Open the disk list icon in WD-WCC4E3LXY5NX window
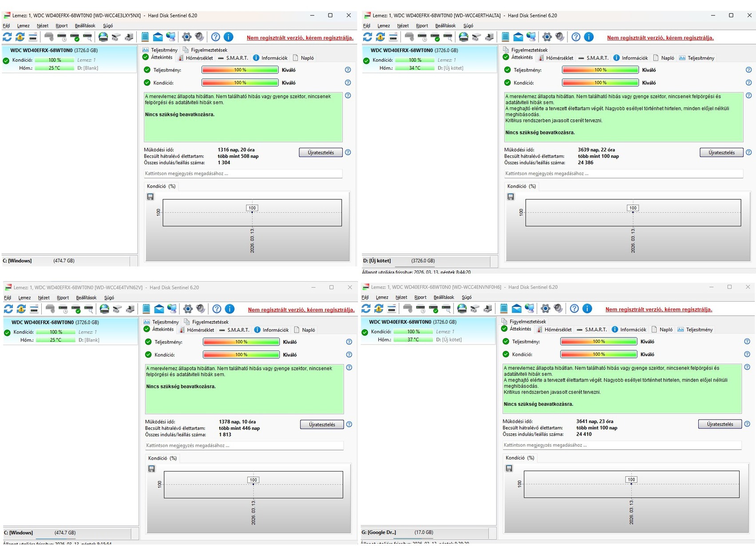This screenshot has height=546, width=756. 33,37
